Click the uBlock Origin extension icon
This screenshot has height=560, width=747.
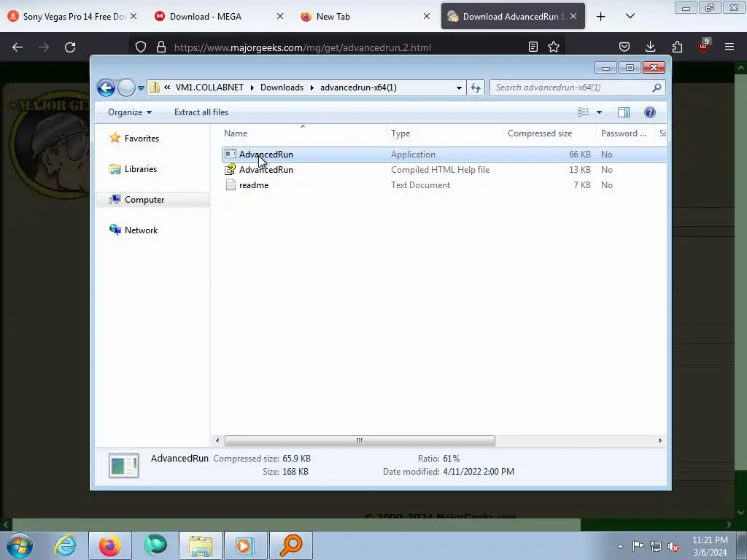coord(703,46)
